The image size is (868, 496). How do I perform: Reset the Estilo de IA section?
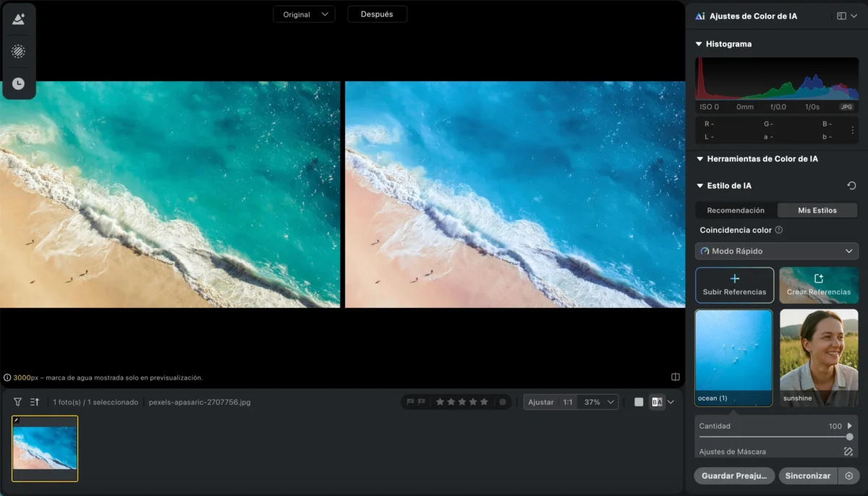tap(851, 186)
